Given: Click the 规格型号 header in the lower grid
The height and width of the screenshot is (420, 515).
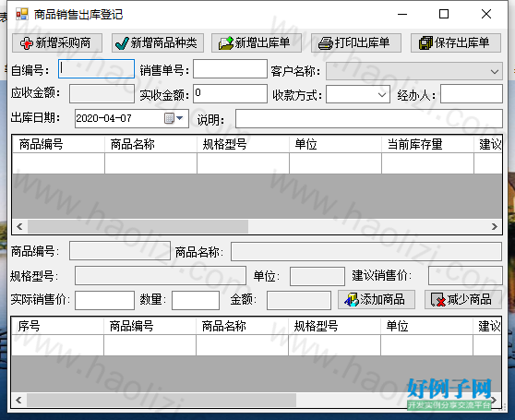Looking at the screenshot, I should coord(335,327).
